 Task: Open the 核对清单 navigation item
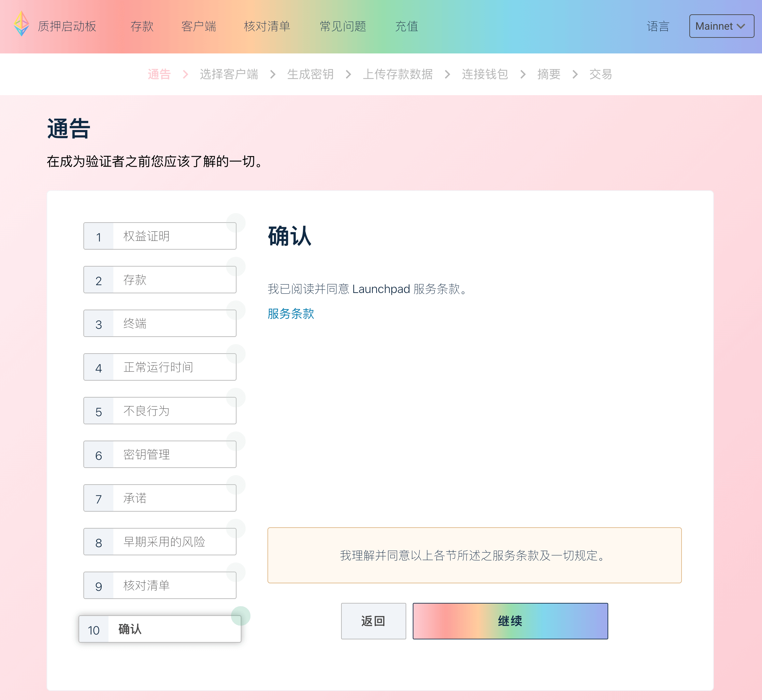coord(267,26)
